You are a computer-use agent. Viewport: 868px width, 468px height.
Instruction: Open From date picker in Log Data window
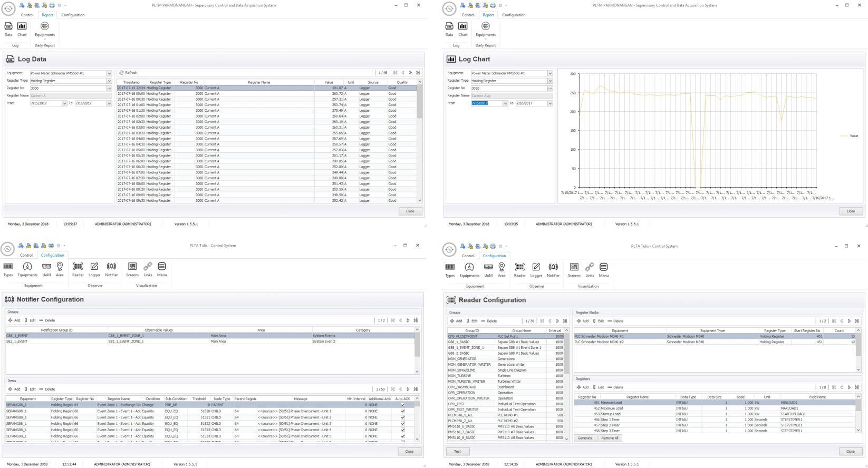[x=64, y=103]
